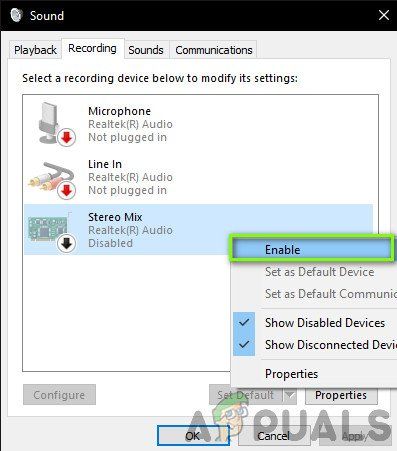
Task: Click the Cancel button
Action: click(274, 436)
